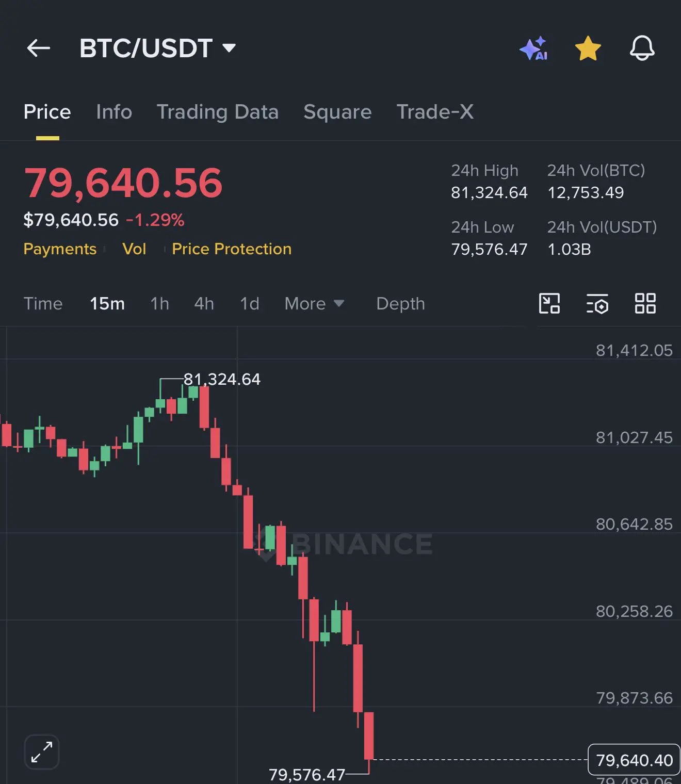Open the four-square grid layout icon
Image resolution: width=681 pixels, height=784 pixels.
click(x=645, y=303)
